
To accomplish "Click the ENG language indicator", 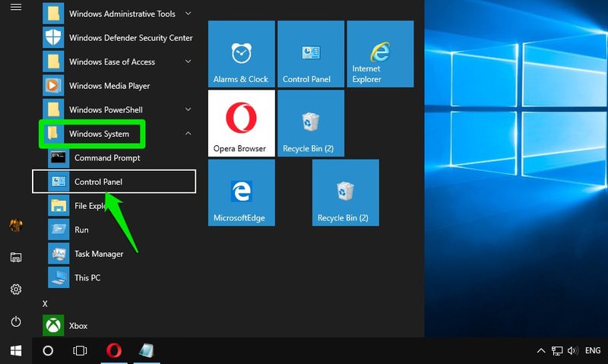I will click(592, 351).
